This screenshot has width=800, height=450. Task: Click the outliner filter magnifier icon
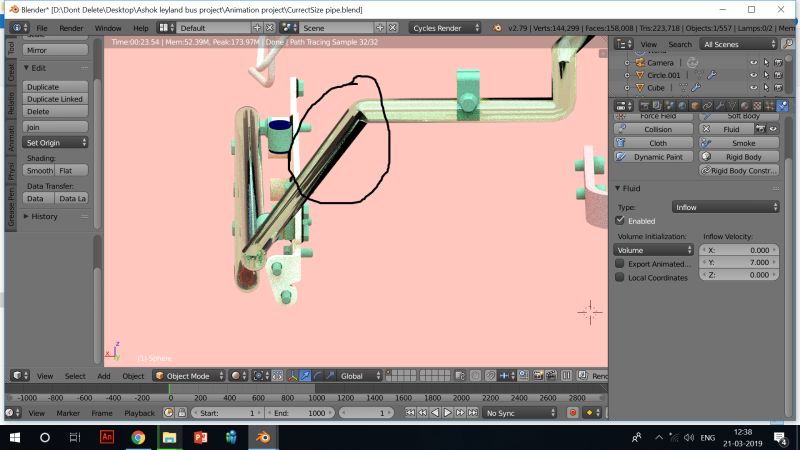(x=788, y=44)
